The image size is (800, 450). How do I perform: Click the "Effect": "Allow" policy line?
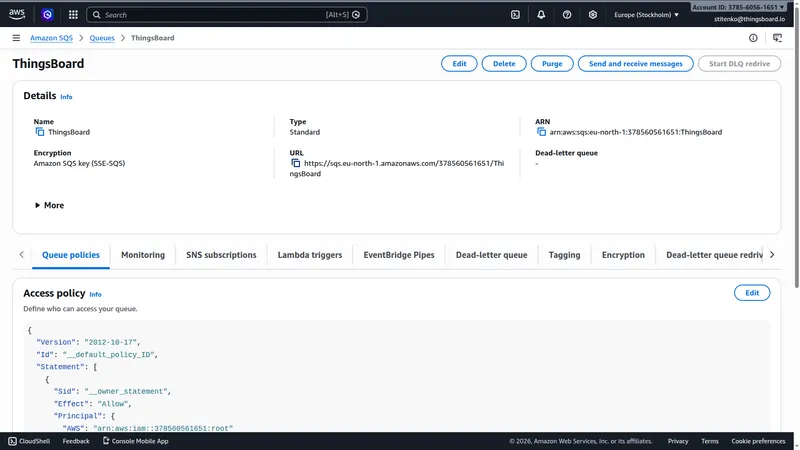pyautogui.click(x=93, y=404)
